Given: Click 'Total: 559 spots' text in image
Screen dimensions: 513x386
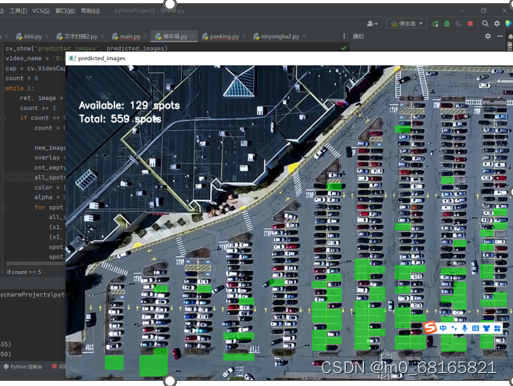Looking at the screenshot, I should click(120, 119).
